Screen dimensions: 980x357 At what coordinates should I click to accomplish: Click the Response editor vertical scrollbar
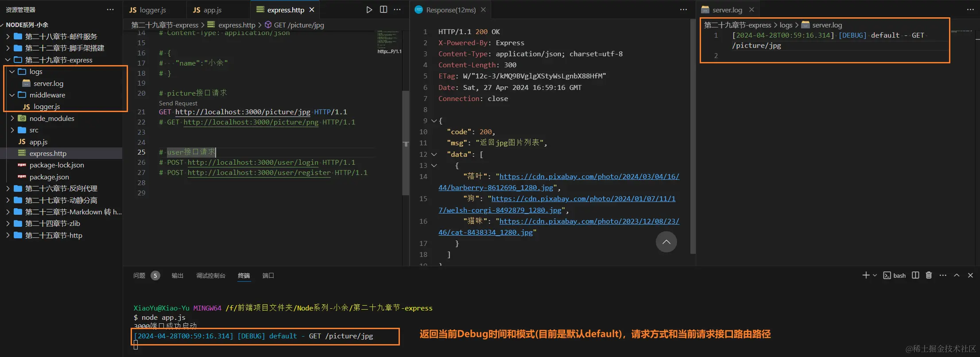693,136
